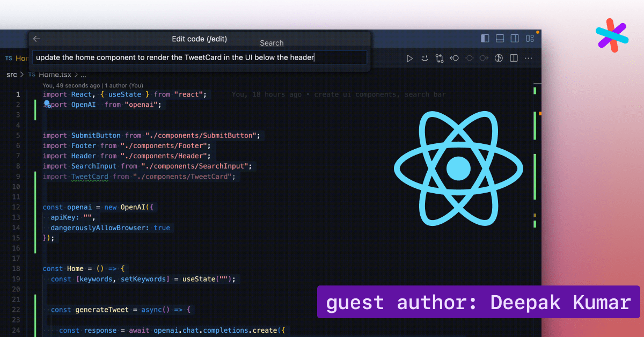The width and height of the screenshot is (644, 337).
Task: Click src in the breadcrumb
Action: click(x=12, y=75)
